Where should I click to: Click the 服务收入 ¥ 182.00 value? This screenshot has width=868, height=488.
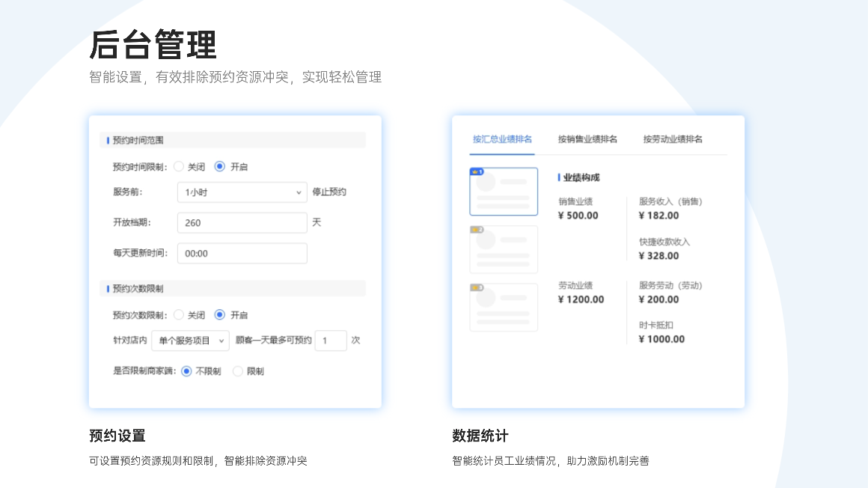coord(658,216)
